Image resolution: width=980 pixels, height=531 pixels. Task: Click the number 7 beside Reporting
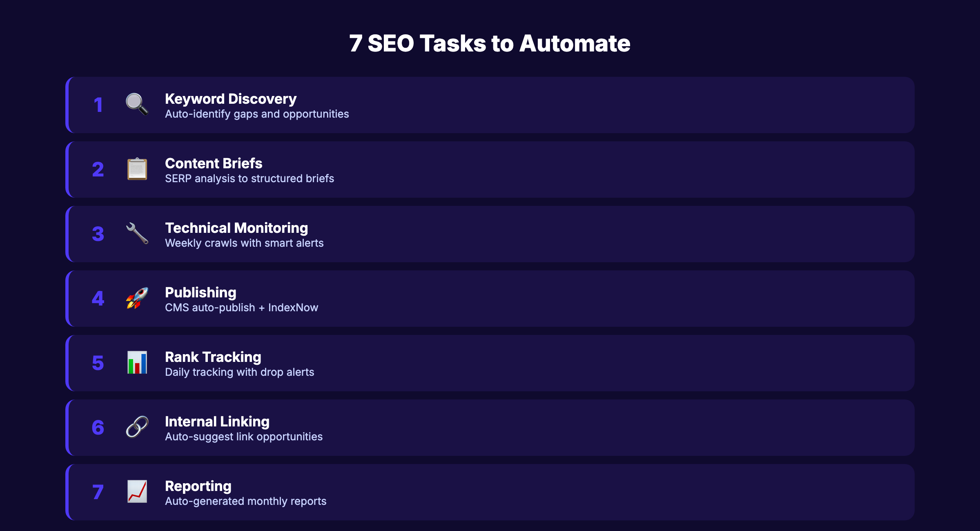[x=98, y=492]
